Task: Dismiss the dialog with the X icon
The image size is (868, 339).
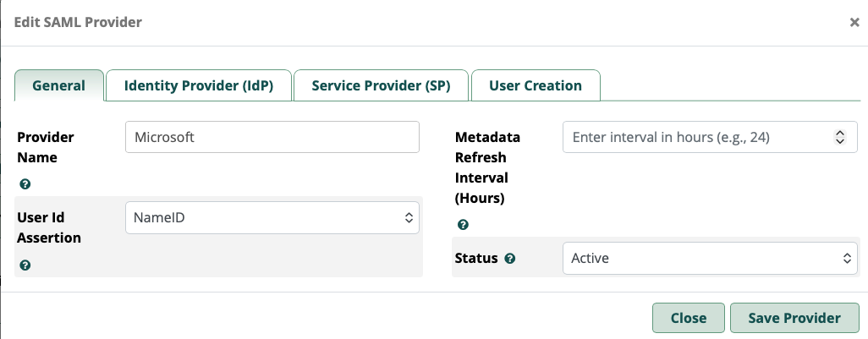Action: click(854, 23)
